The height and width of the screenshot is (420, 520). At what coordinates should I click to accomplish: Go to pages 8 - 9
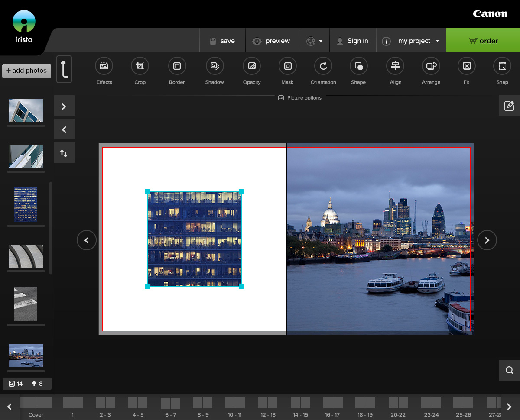click(x=202, y=407)
